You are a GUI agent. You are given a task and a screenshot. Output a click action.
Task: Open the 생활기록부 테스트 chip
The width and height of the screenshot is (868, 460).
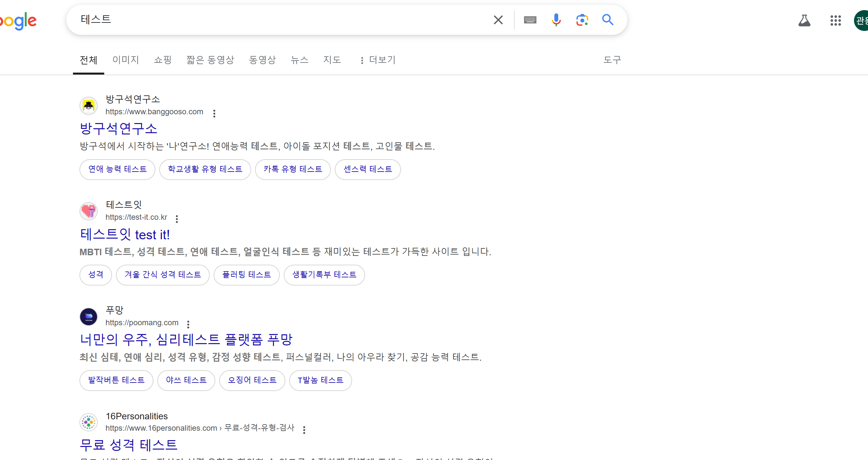324,275
